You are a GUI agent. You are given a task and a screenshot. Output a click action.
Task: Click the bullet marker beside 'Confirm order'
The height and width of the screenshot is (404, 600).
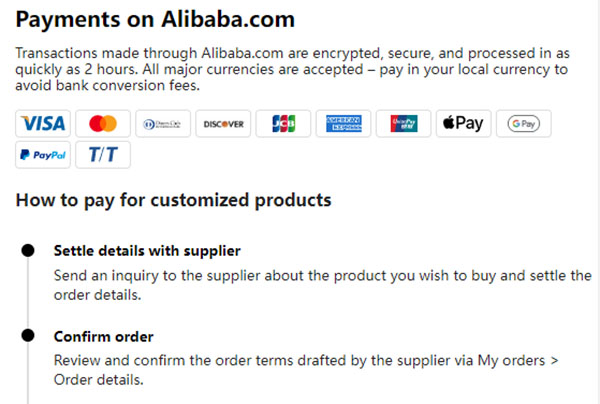coord(29,336)
